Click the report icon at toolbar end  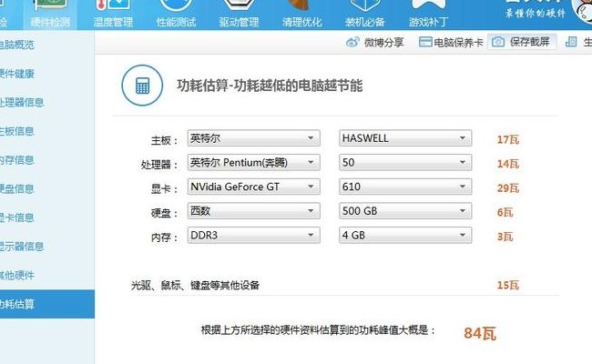(x=571, y=42)
